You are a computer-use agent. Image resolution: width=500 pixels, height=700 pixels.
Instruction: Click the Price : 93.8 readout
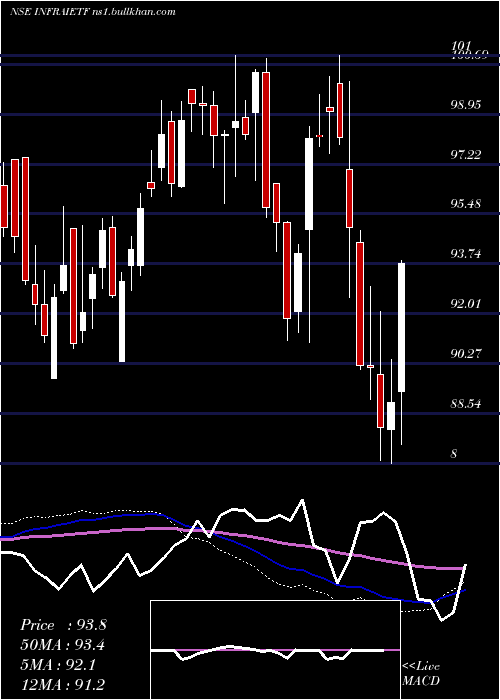point(63,625)
